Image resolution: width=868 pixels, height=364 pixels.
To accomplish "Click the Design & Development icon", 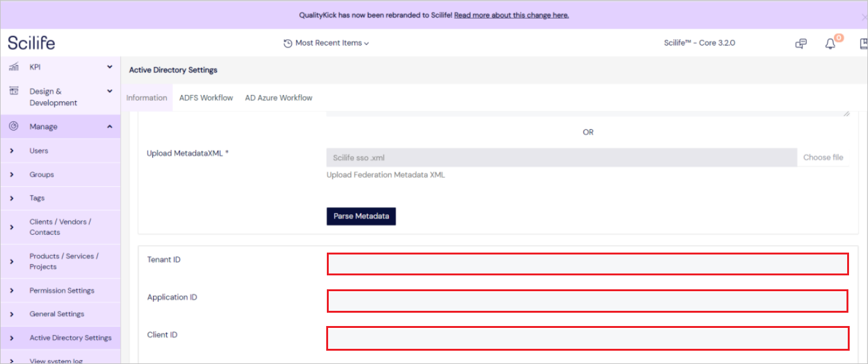I will 13,91.
